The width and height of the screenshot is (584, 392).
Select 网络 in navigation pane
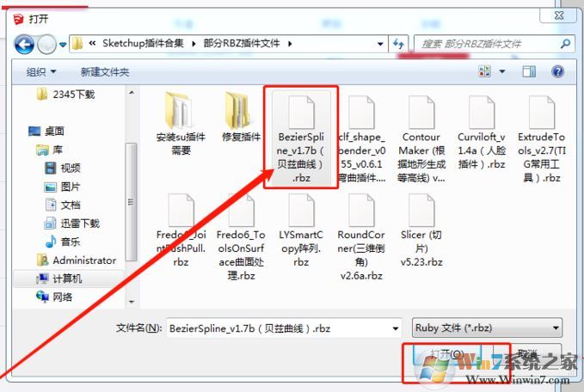coord(54,297)
